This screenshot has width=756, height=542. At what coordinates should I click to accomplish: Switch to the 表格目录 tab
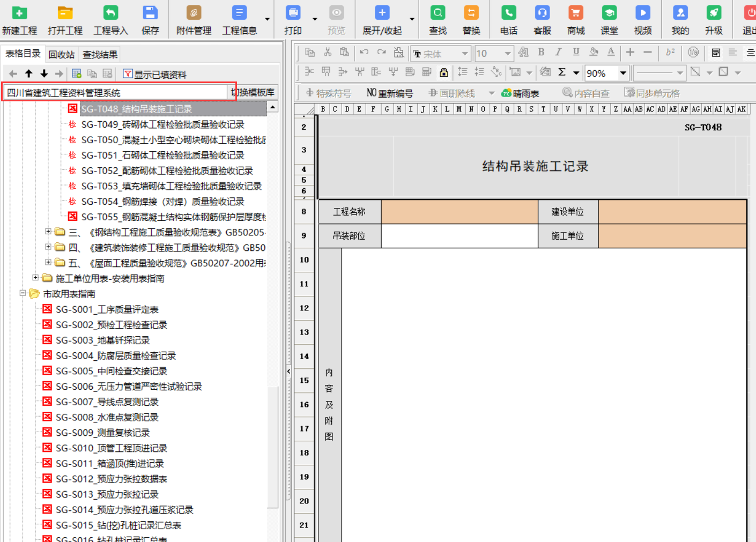point(23,53)
